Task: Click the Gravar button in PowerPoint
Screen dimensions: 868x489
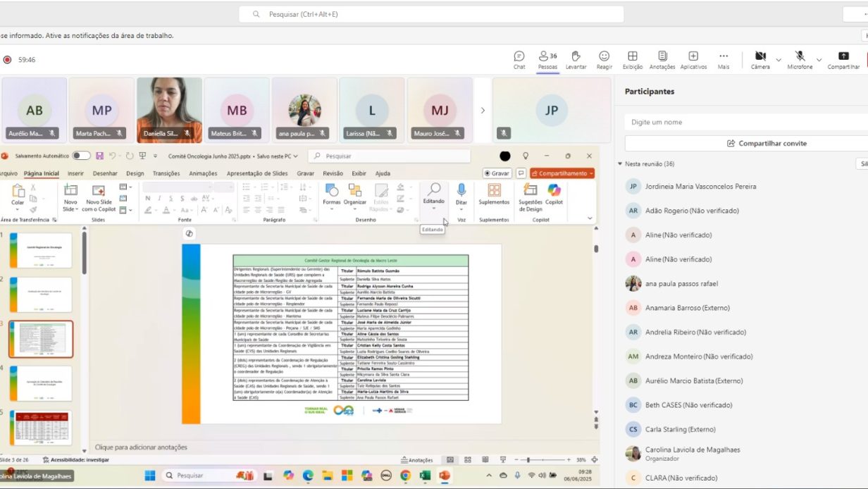Action: click(497, 173)
